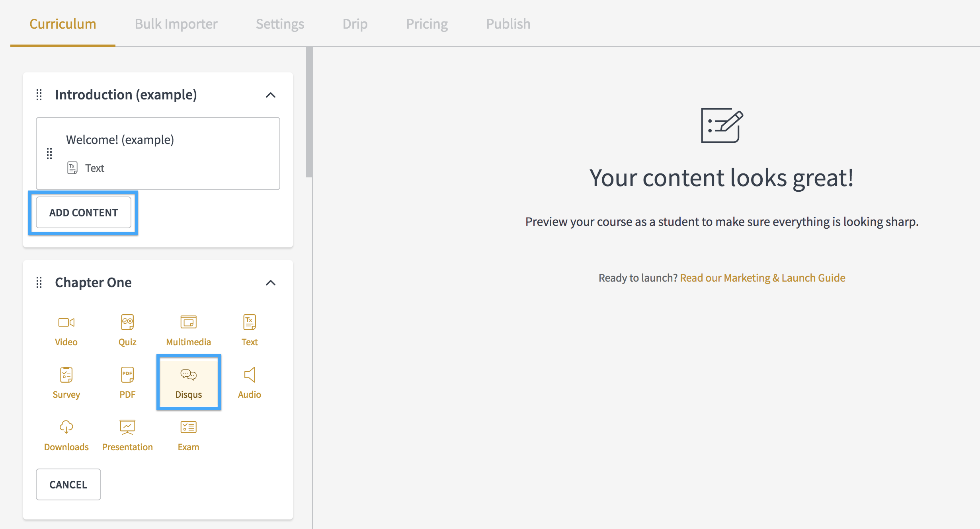Select the Chapter One title
The height and width of the screenshot is (529, 980).
pos(93,282)
